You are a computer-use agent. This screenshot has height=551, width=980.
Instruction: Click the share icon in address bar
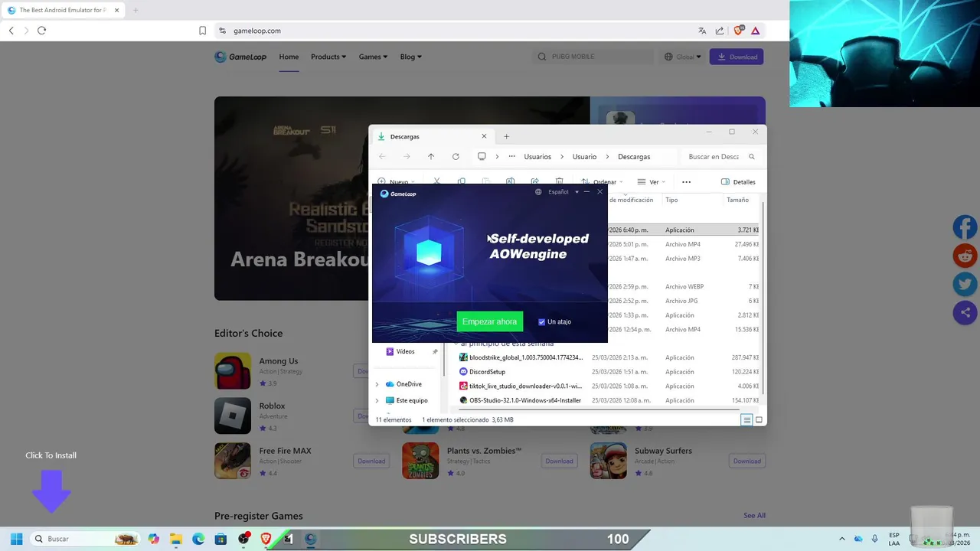720,31
